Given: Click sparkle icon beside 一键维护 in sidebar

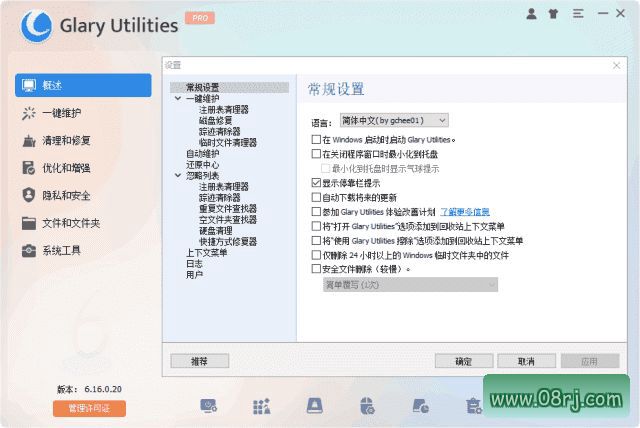Looking at the screenshot, I should (29, 113).
